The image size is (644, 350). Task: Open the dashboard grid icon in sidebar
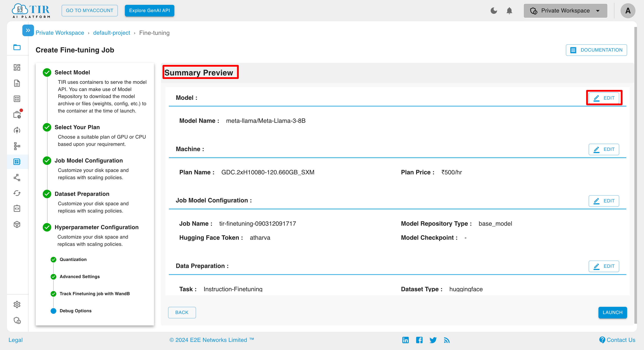pyautogui.click(x=17, y=67)
